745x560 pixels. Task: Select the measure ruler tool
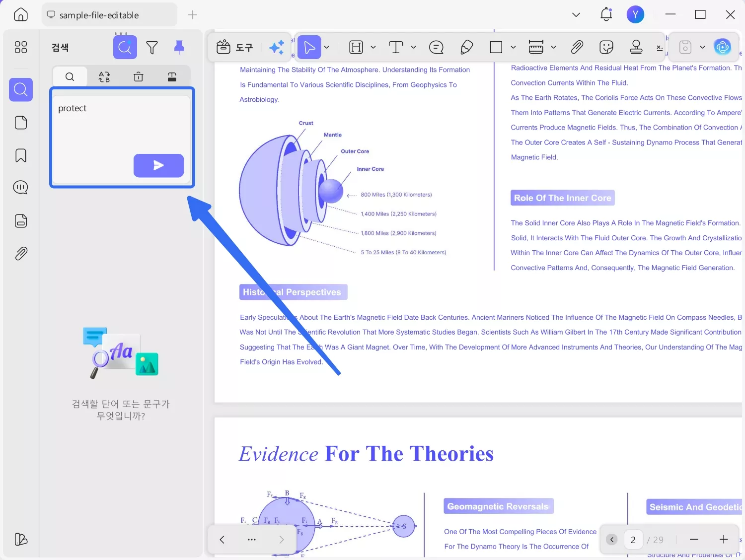coord(536,48)
